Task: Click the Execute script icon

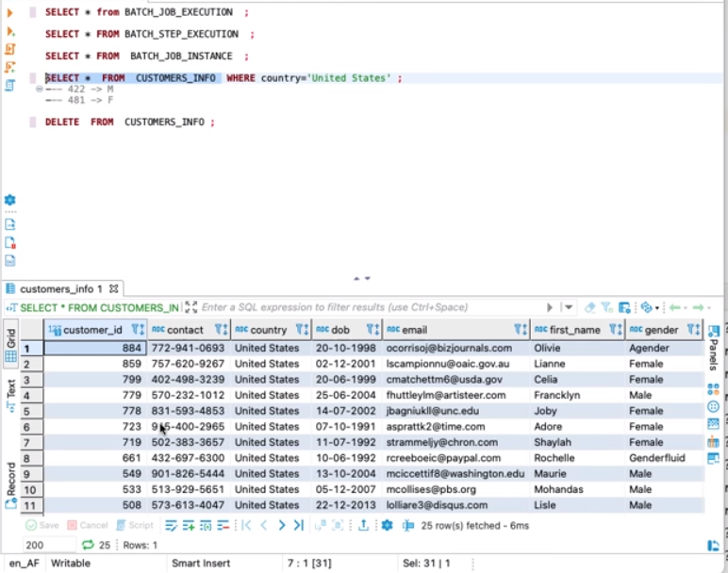Action: pyautogui.click(x=10, y=49)
